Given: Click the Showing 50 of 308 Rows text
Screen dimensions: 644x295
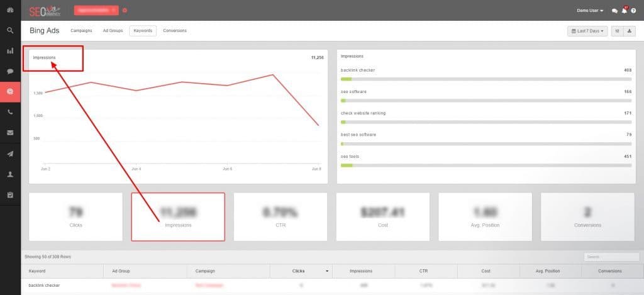Looking at the screenshot, I should (48, 257).
